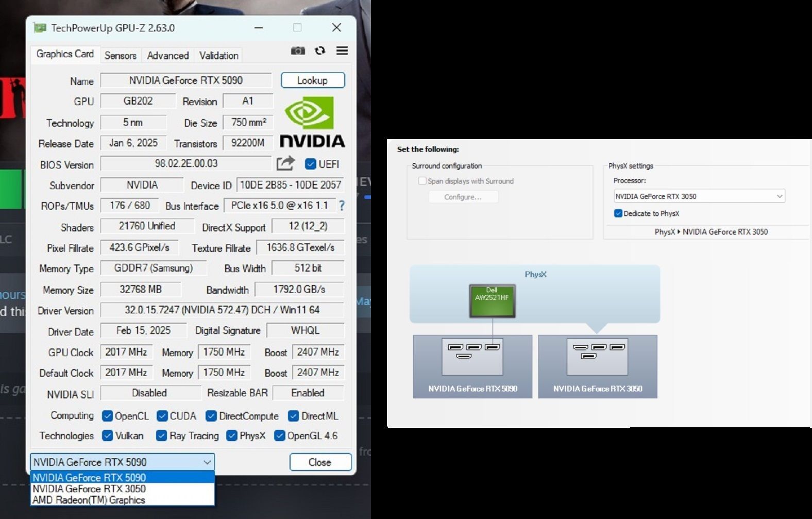The height and width of the screenshot is (519, 812).
Task: Click the Digital Signature value WHQL
Action: pos(306,330)
